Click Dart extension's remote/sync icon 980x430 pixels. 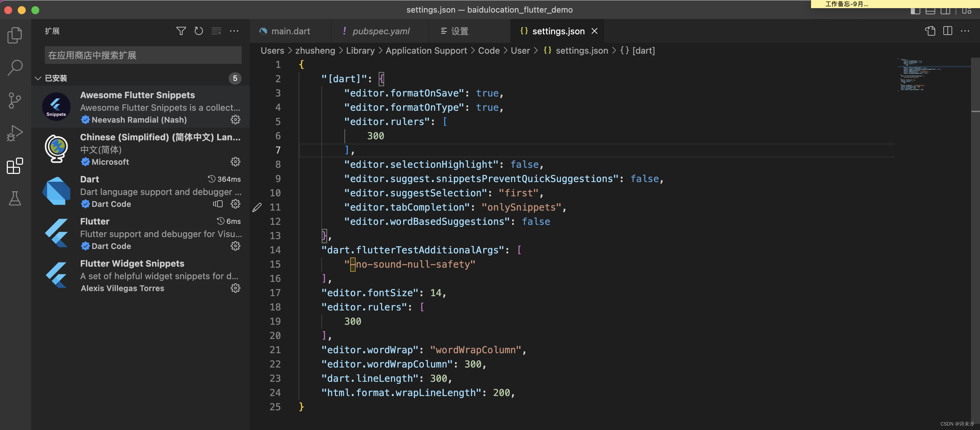(x=218, y=204)
